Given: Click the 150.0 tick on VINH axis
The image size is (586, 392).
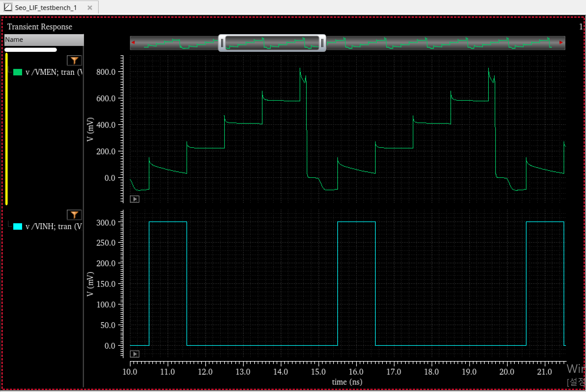Looking at the screenshot, I should (106, 284).
